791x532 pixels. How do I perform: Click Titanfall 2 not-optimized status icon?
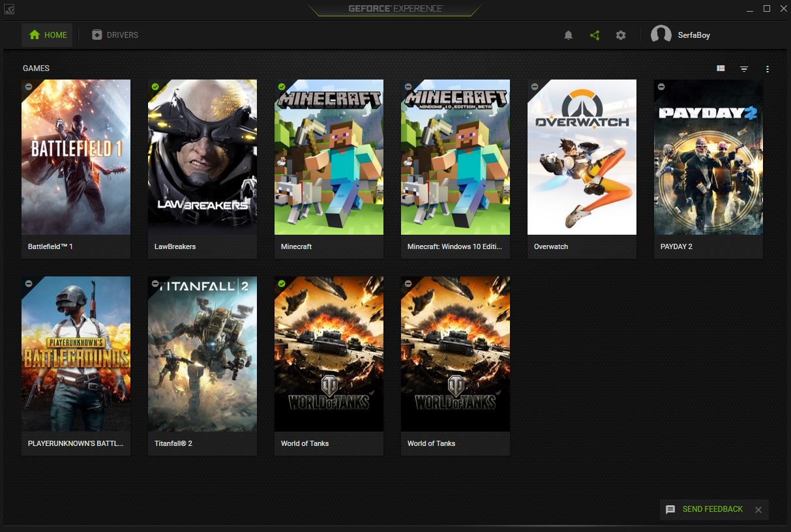click(155, 284)
